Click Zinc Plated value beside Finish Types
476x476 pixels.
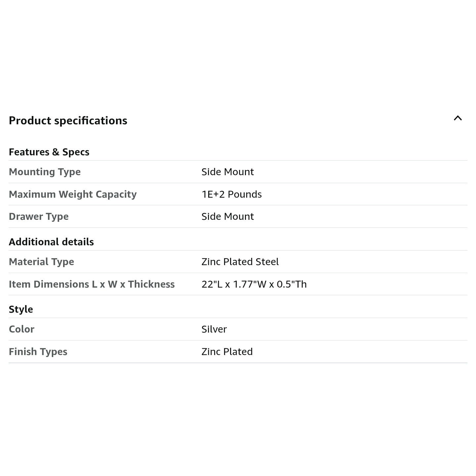coord(227,352)
